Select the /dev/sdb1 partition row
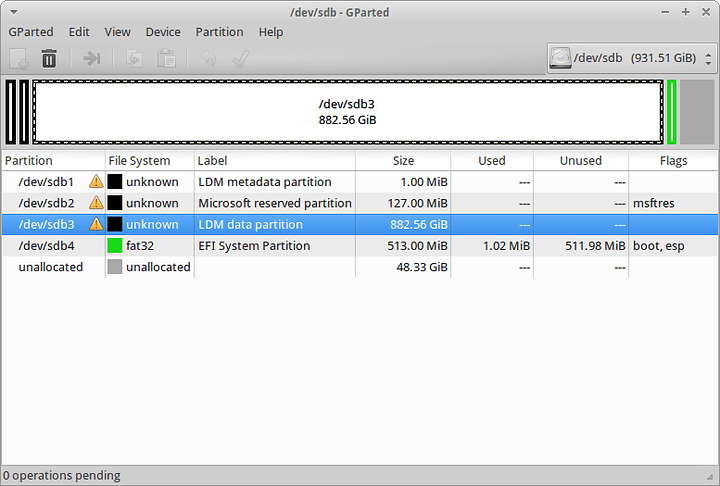The height and width of the screenshot is (486, 720). (x=360, y=181)
